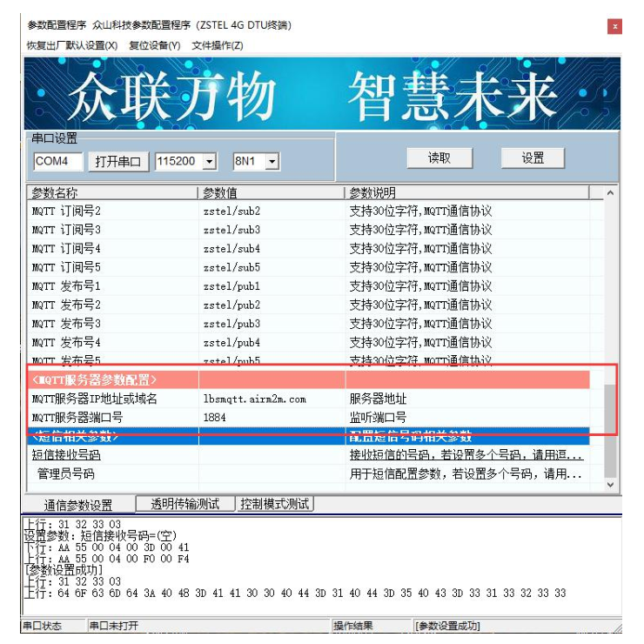Viewport: 644px width, 644px height.
Task: Expand the 115200 baud rate dropdown
Action: point(209,161)
